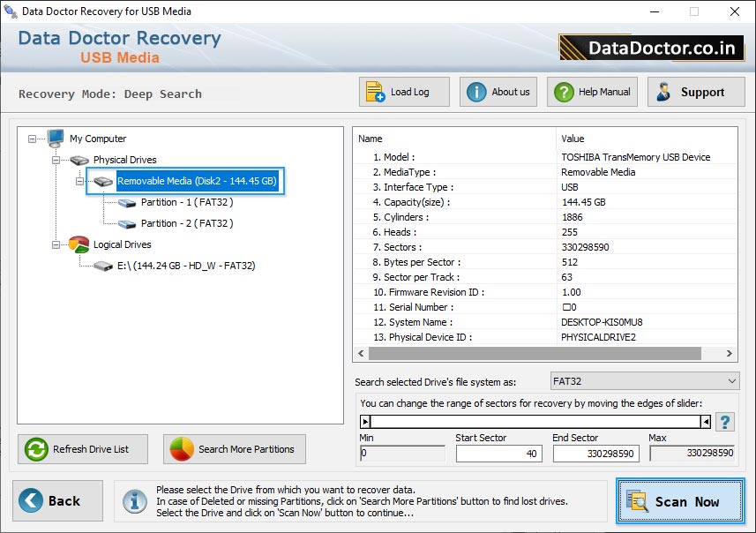Collapse the My Computer tree node

[x=33, y=139]
